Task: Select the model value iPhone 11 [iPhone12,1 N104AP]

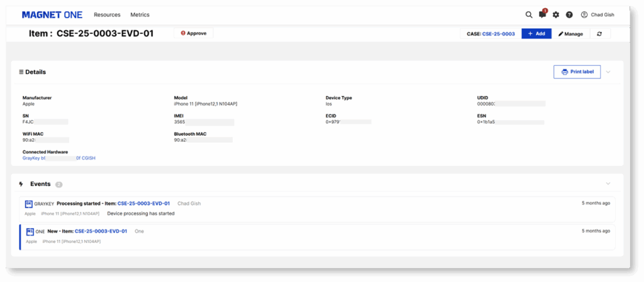Action: [206, 104]
